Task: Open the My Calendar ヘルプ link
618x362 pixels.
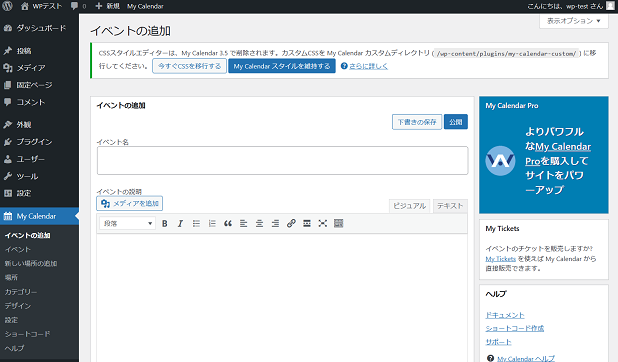Action: click(526, 358)
